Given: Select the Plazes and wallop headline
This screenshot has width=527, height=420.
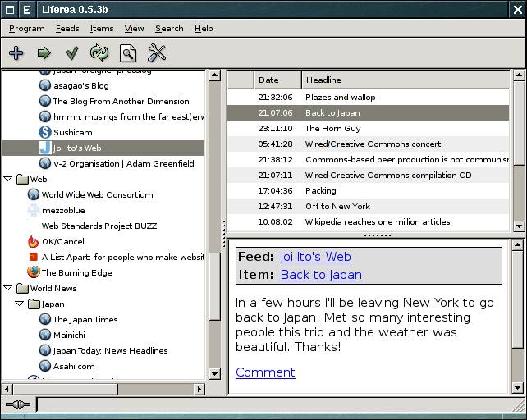Looking at the screenshot, I should point(368,97).
